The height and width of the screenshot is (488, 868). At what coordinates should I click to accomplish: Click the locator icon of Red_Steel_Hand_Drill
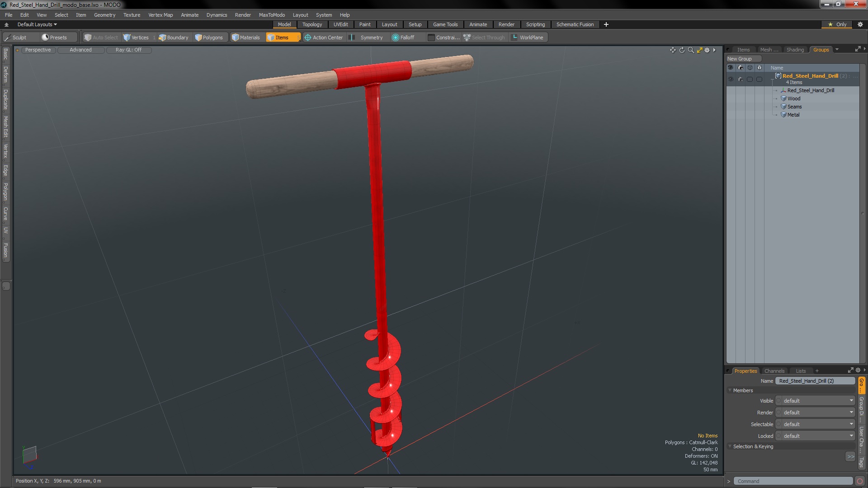pyautogui.click(x=783, y=90)
